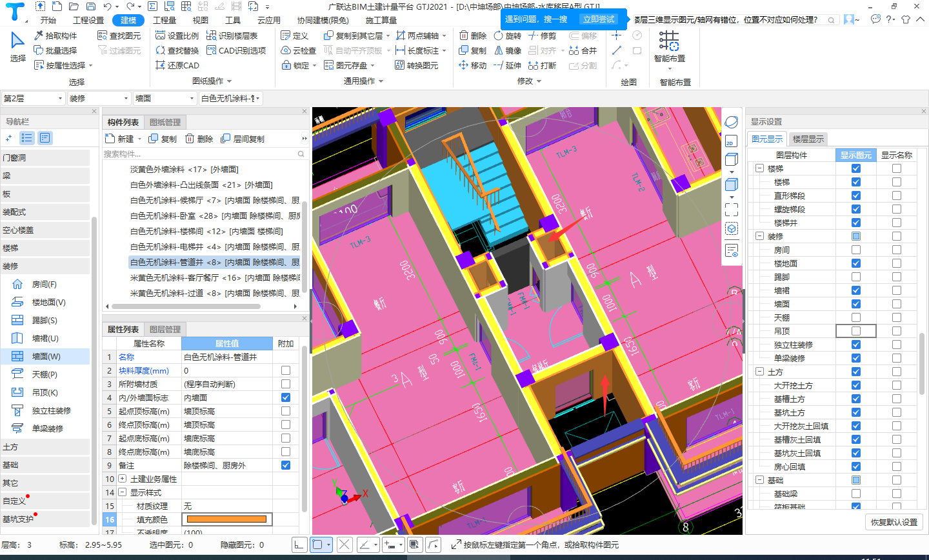Click the 删除 delete tool in the 修改 group
The height and width of the screenshot is (560, 929).
(x=472, y=36)
